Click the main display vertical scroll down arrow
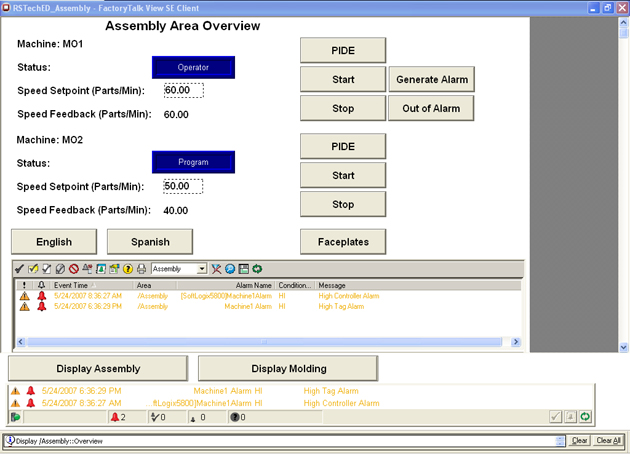The width and height of the screenshot is (630, 454). click(623, 347)
